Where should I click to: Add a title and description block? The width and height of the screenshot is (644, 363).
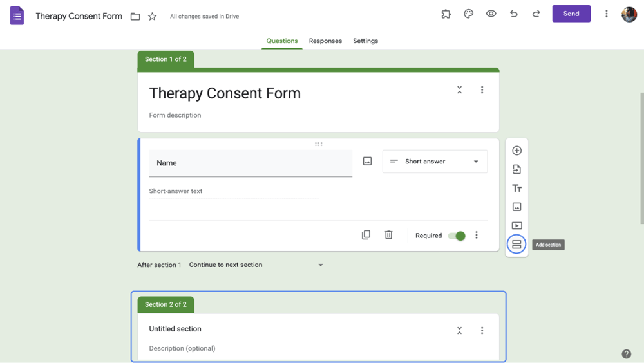coord(516,188)
